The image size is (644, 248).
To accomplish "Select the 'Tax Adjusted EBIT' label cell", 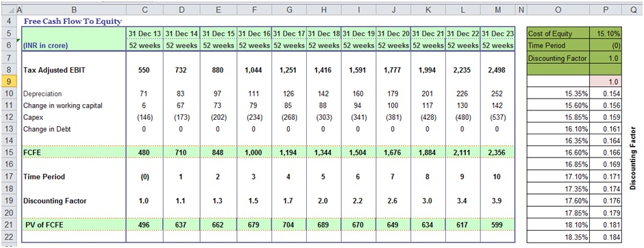I will coord(74,70).
